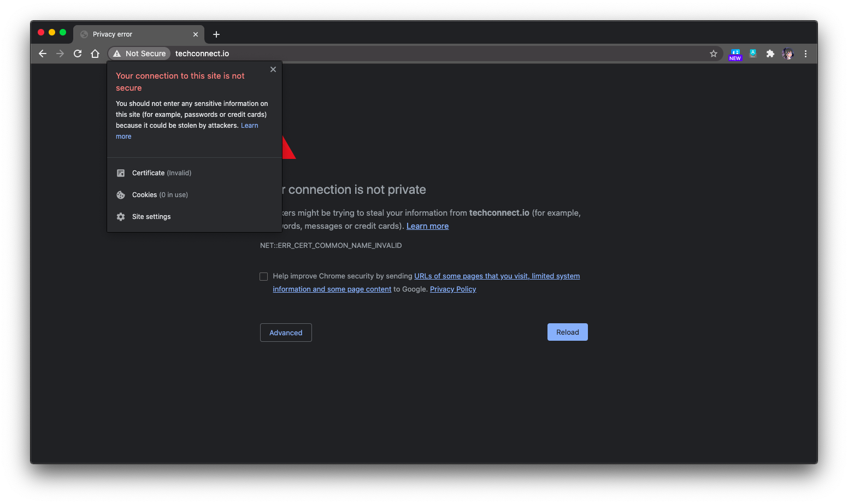Click the techconnect.io address bar

point(415,54)
